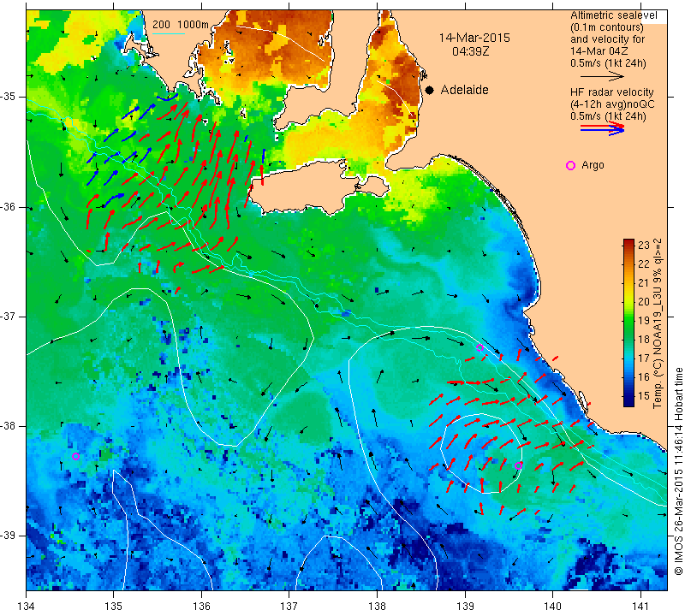
Task: Click the 20 degree yellow colorbar section
Action: click(x=628, y=301)
